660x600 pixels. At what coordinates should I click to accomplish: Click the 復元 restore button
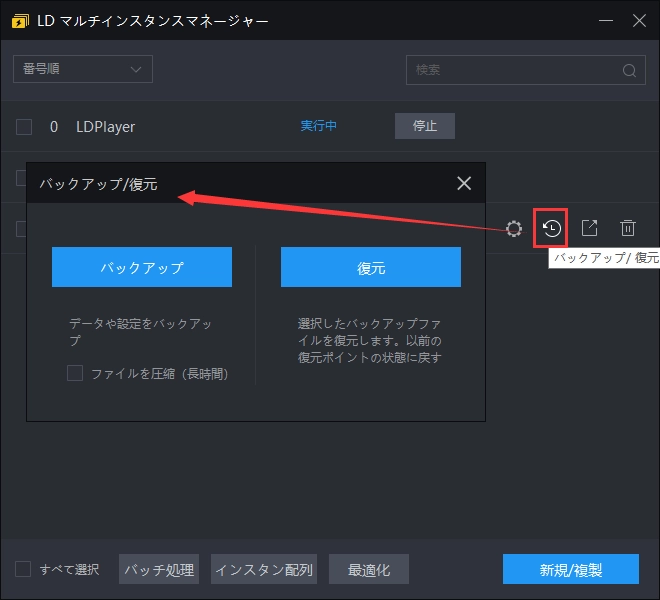(x=371, y=267)
